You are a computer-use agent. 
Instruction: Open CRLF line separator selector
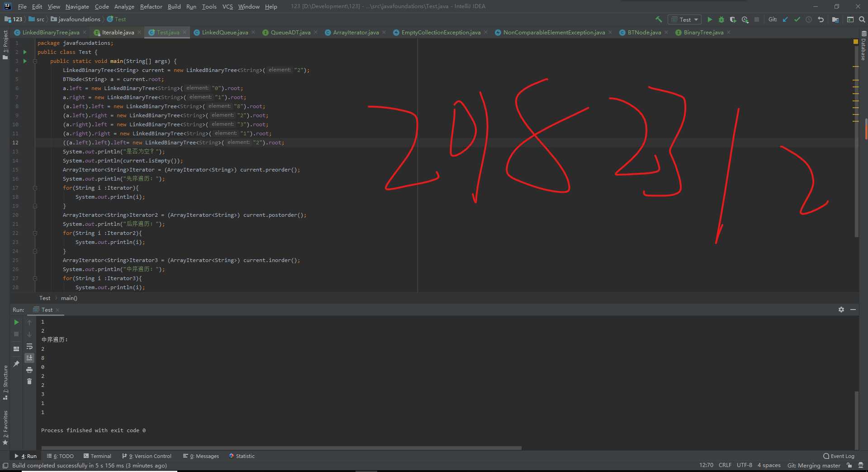(725, 465)
